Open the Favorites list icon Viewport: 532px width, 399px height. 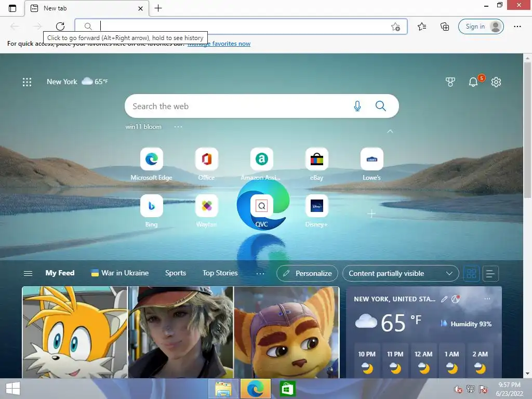(x=422, y=26)
